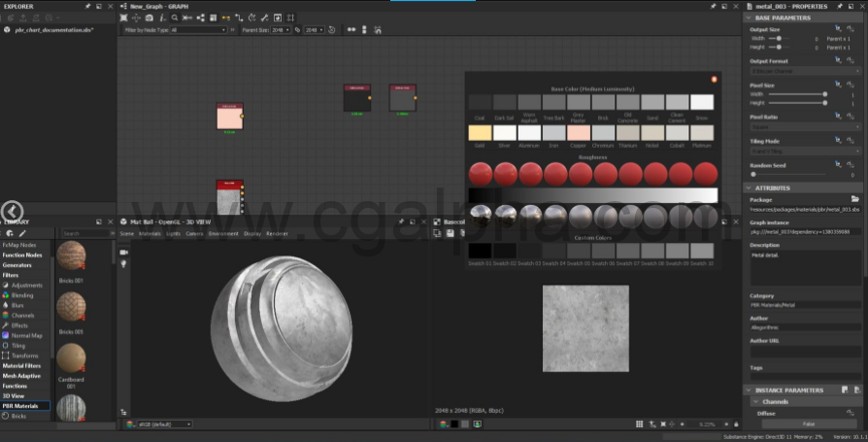
Task: Click the graph snapshot camera icon
Action: [149, 17]
